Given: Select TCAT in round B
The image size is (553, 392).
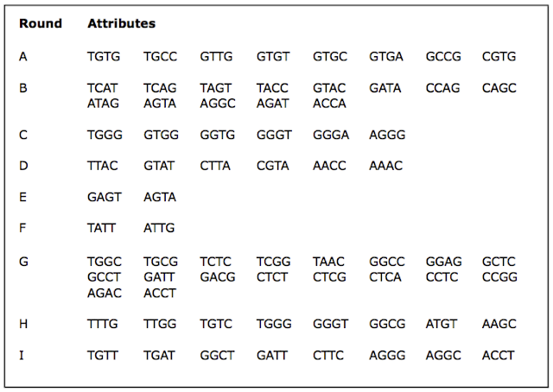Looking at the screenshot, I should (102, 88).
